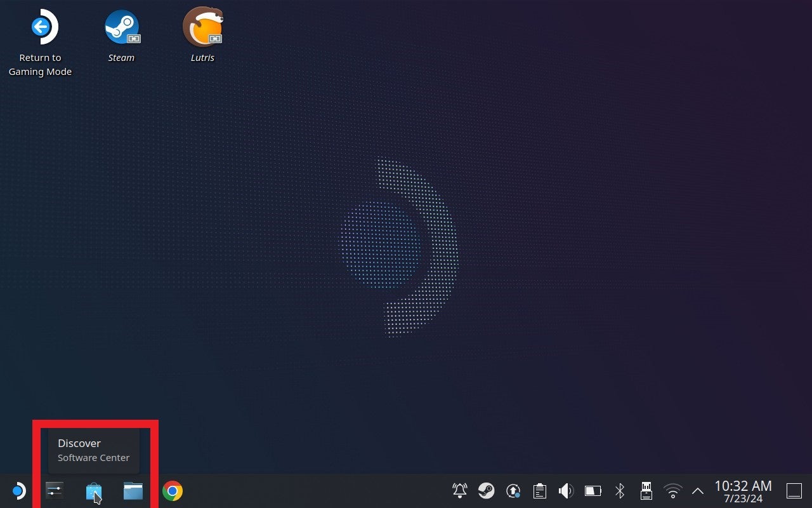The width and height of the screenshot is (812, 508).
Task: Open the notifications bell in system tray
Action: [x=459, y=491]
